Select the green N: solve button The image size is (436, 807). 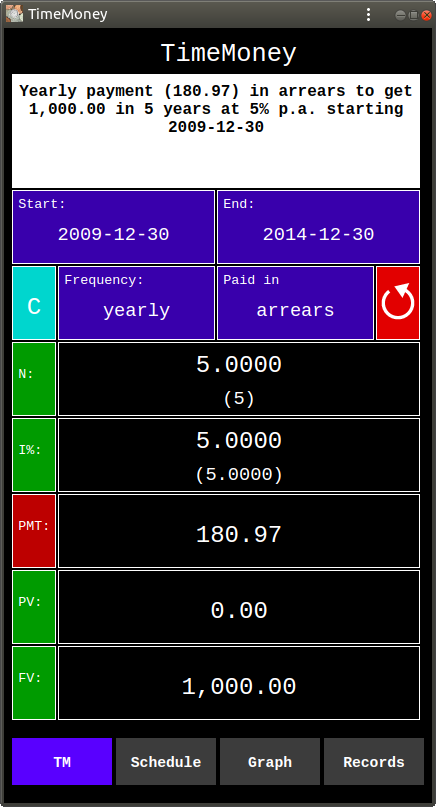coord(34,379)
